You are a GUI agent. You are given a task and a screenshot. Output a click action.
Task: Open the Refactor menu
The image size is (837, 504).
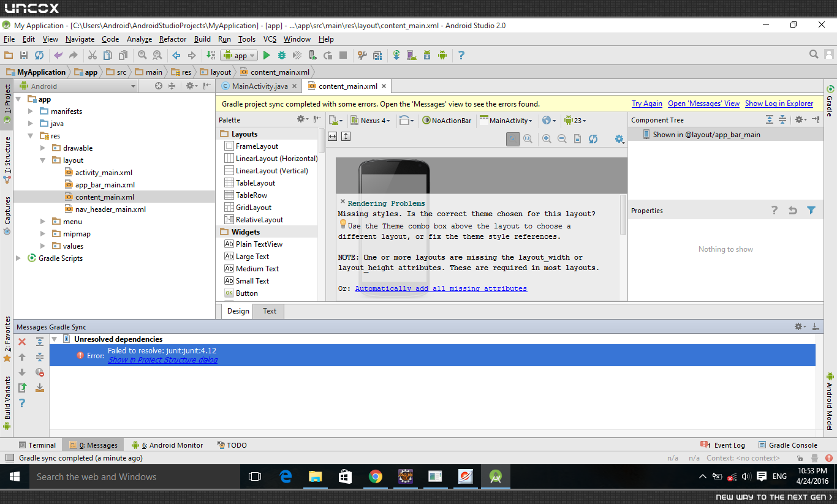point(173,39)
